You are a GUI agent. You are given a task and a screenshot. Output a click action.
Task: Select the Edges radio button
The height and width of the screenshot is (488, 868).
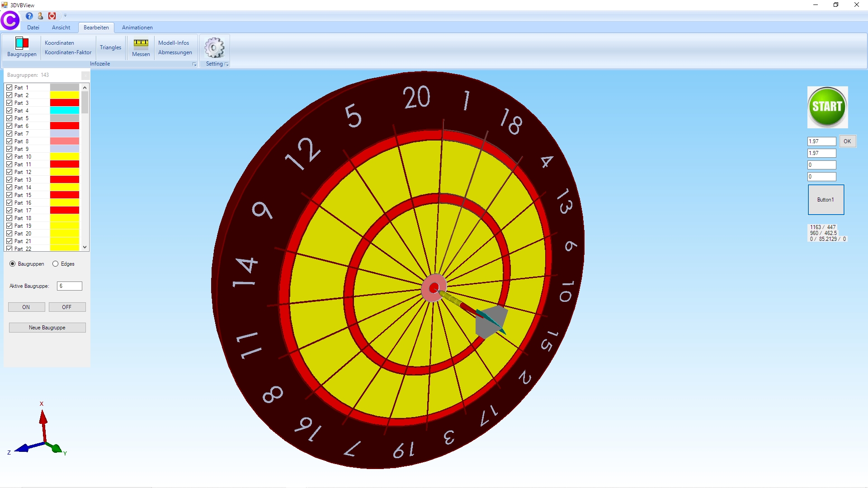tap(55, 264)
